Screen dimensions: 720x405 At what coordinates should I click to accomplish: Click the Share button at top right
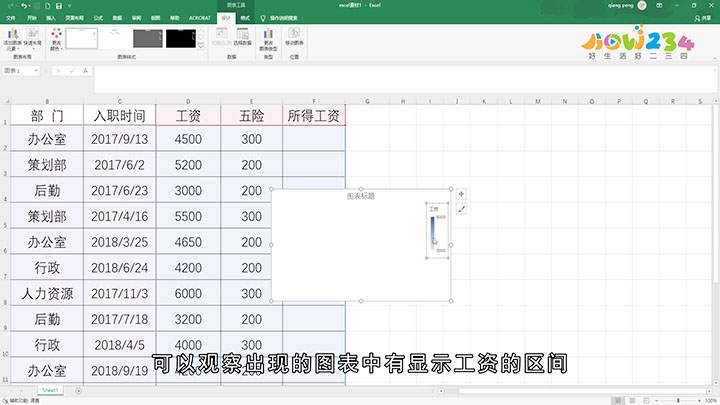click(703, 18)
